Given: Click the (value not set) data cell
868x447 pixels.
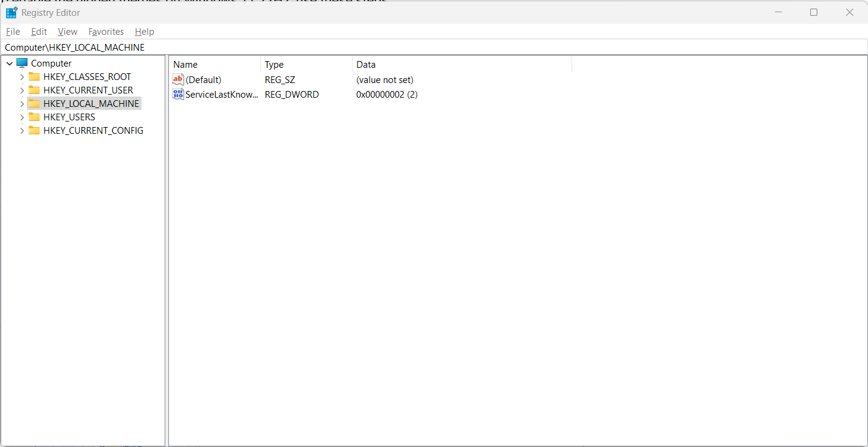Looking at the screenshot, I should coord(385,80).
